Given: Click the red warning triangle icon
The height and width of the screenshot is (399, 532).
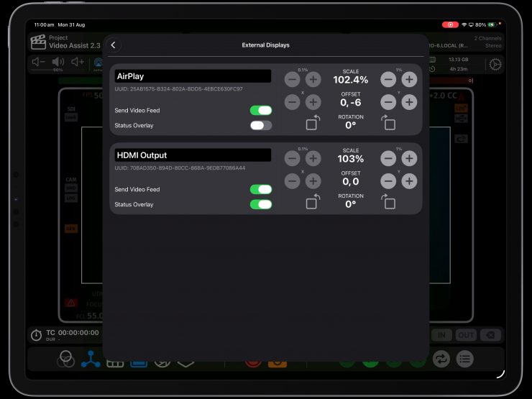Looking at the screenshot, I should tap(71, 303).
